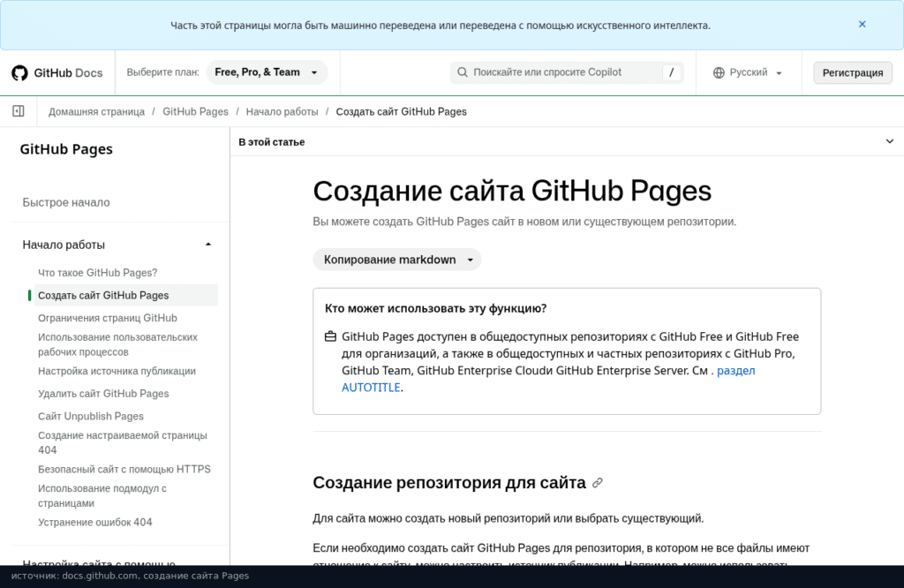Click the 'Создание сайта GitHub Pages' page title
Viewport: 904px width, 588px height.
tap(512, 191)
